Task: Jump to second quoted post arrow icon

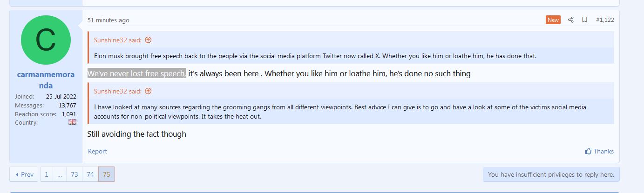Action: pos(148,91)
